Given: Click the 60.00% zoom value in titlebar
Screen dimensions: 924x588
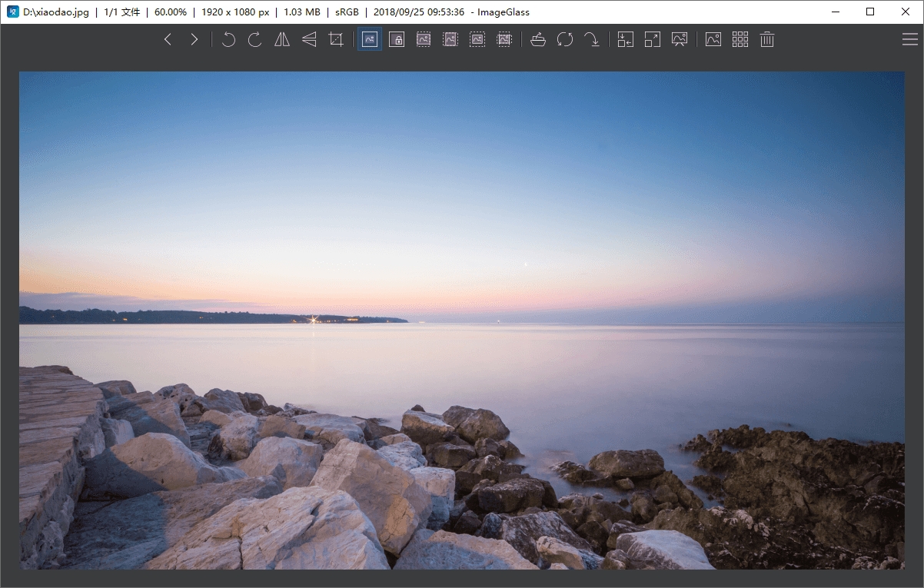Looking at the screenshot, I should [171, 12].
